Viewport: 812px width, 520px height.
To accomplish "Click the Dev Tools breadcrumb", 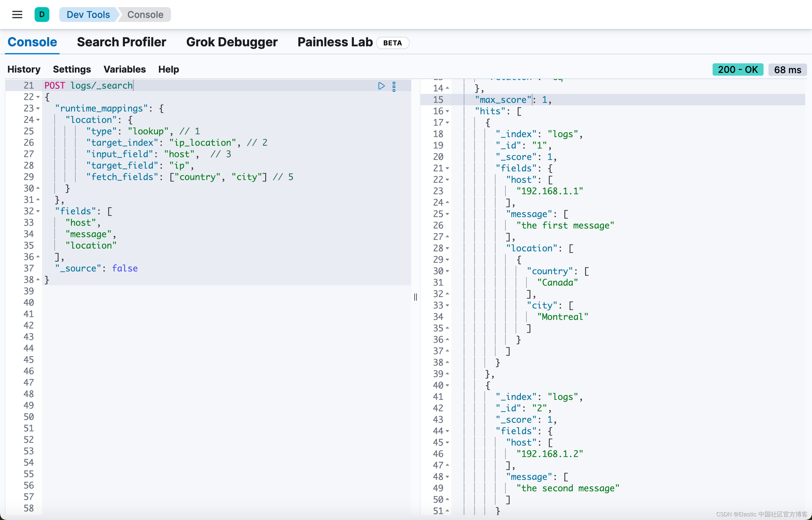I will point(88,15).
